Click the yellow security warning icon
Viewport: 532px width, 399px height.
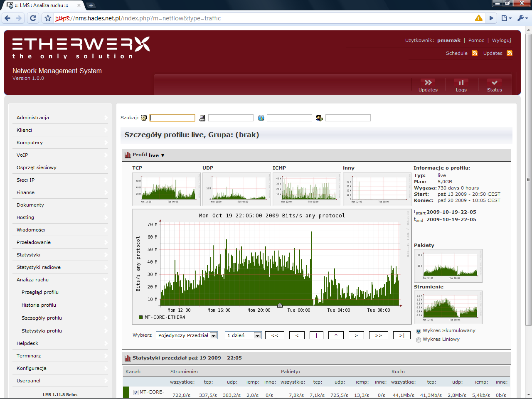tap(479, 18)
